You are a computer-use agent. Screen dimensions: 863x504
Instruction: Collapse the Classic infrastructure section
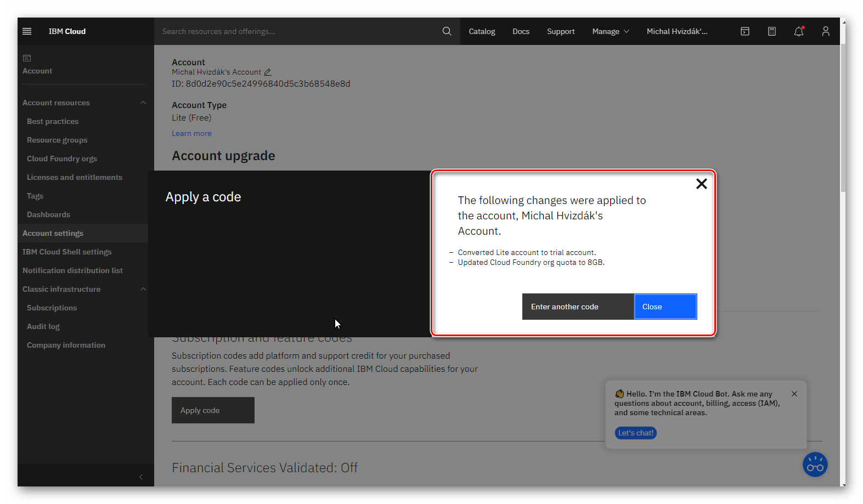tap(143, 289)
